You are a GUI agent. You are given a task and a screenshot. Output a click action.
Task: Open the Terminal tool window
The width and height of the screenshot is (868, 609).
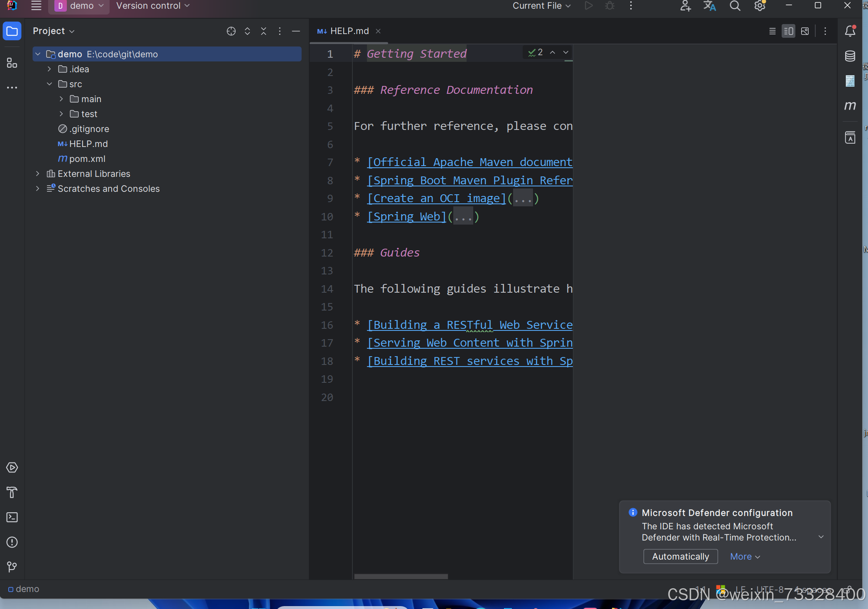coord(12,517)
